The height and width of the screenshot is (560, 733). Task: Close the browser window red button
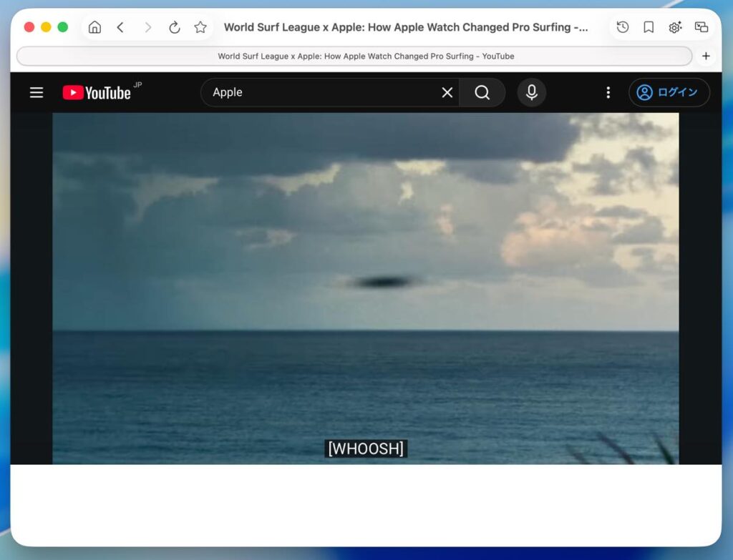[x=29, y=27]
